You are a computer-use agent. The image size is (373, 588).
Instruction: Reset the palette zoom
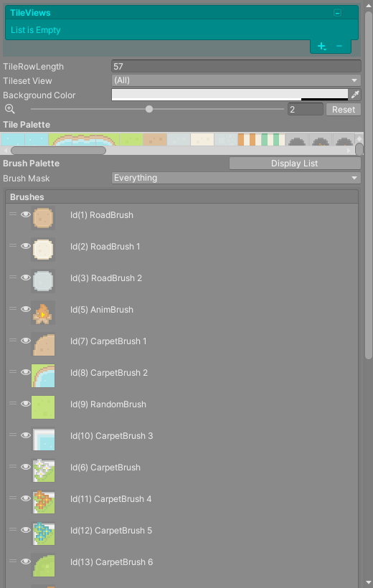pyautogui.click(x=344, y=110)
